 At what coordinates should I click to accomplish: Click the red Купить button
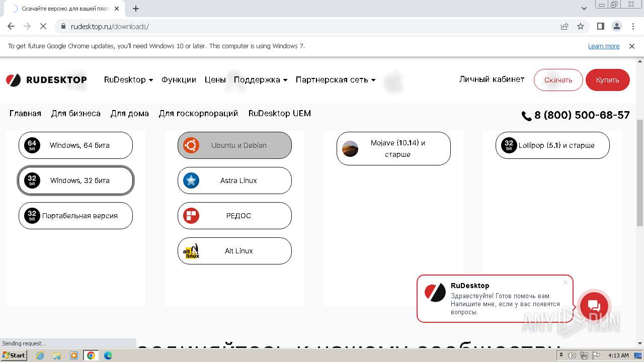tap(608, 80)
